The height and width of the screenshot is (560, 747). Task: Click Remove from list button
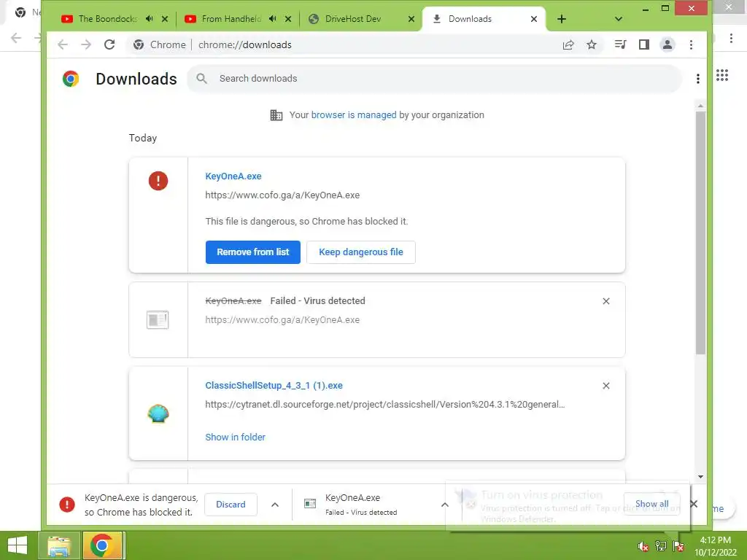[253, 252]
